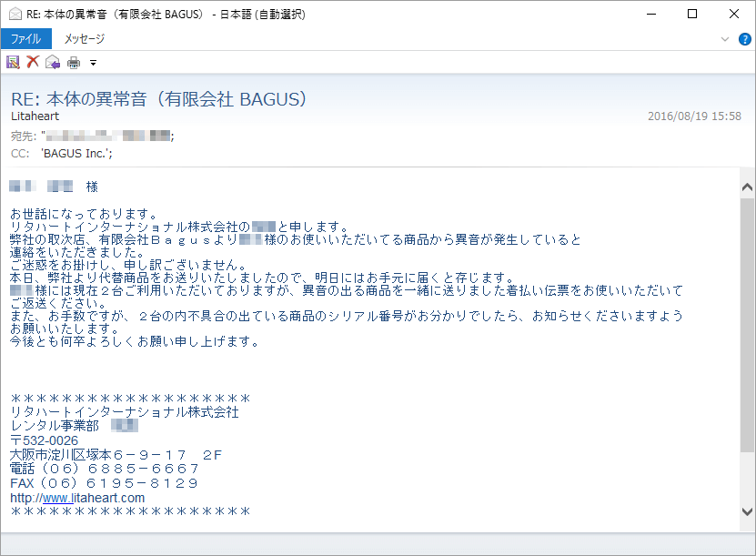Screen dimensions: 756x556
Task: Click signature company name リタハートインターナショナル株式会社
Action: coord(125,412)
